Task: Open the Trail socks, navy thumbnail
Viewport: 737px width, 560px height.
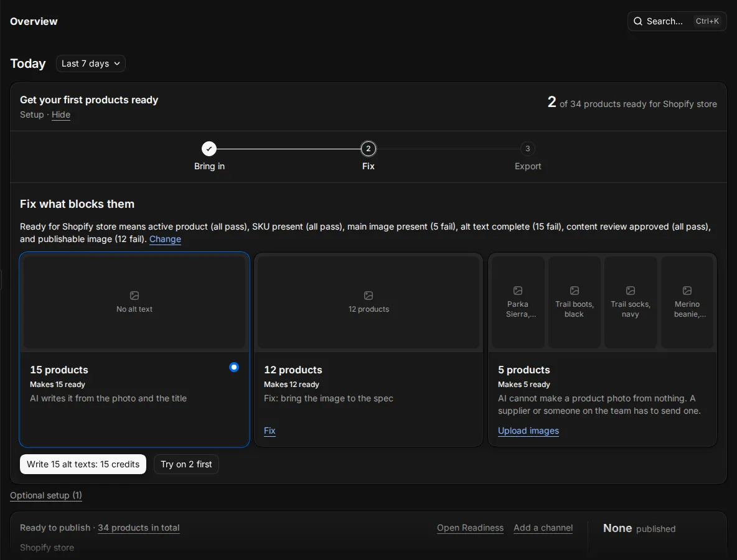Action: pos(631,302)
